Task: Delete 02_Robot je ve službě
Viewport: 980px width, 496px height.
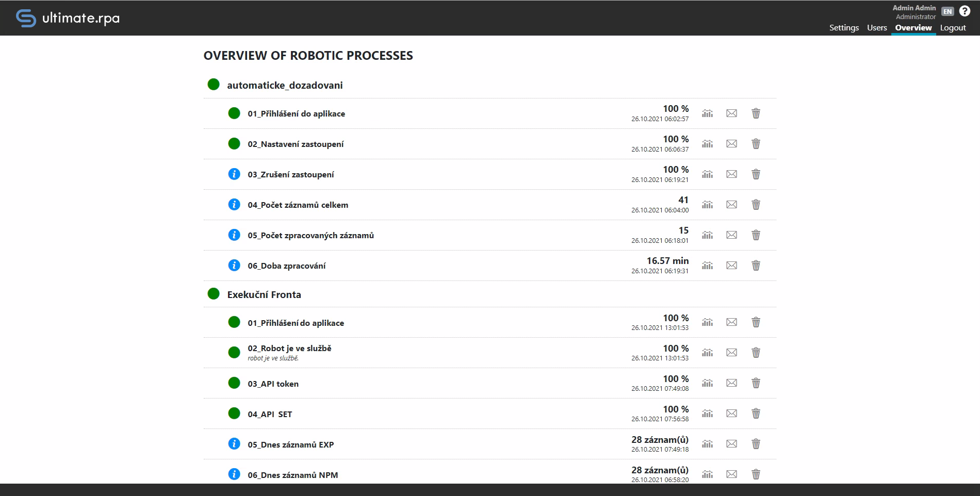Action: (756, 353)
